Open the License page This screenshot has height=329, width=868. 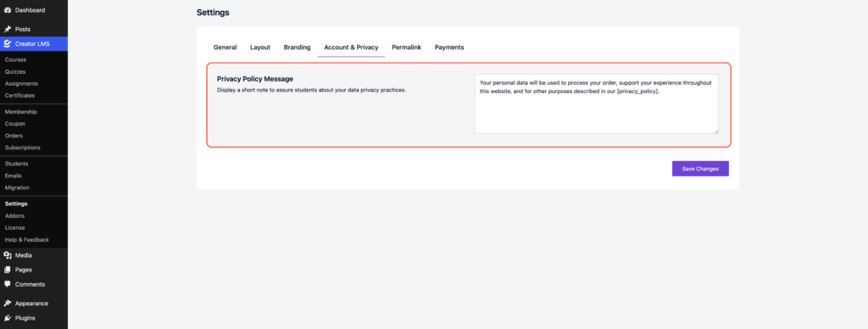click(15, 227)
